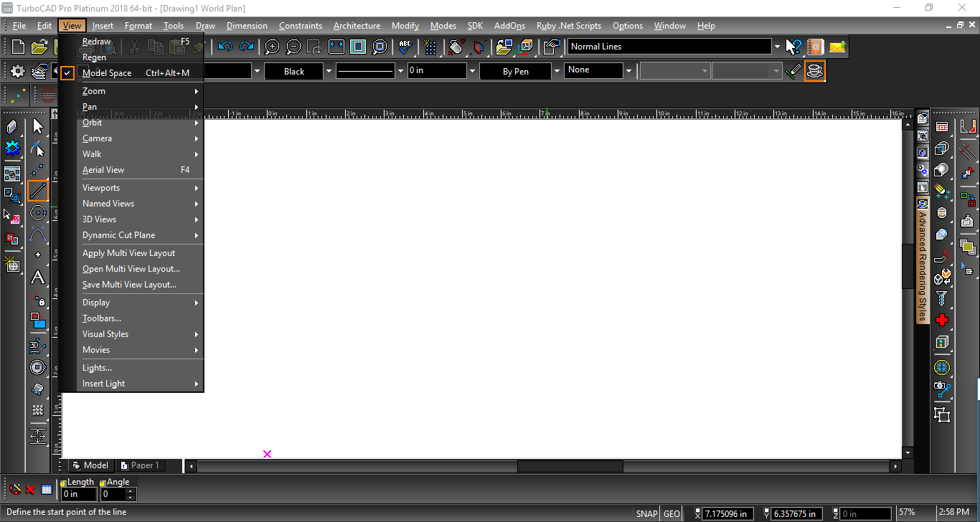Toggle the Model Space checkmark
Screen dimensions: 980x522
click(x=67, y=72)
